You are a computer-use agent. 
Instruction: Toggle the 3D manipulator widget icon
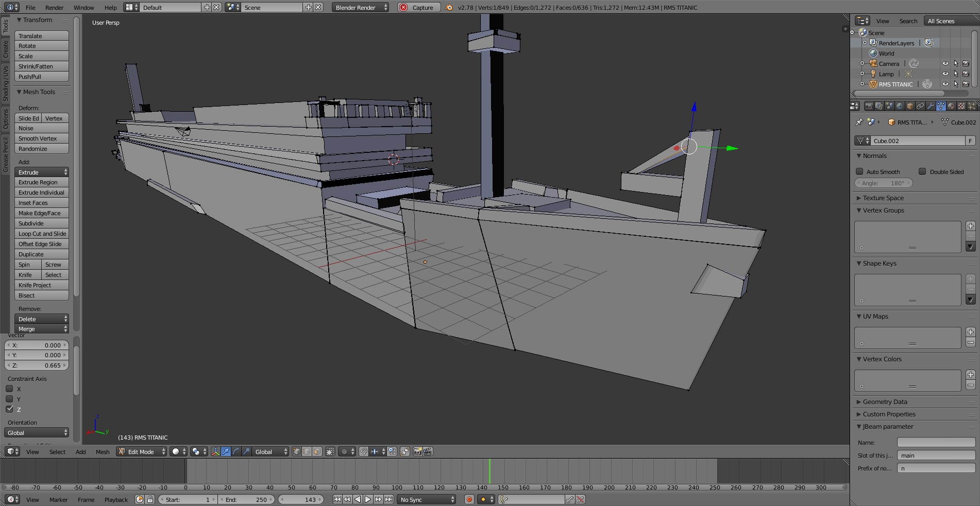coord(215,451)
